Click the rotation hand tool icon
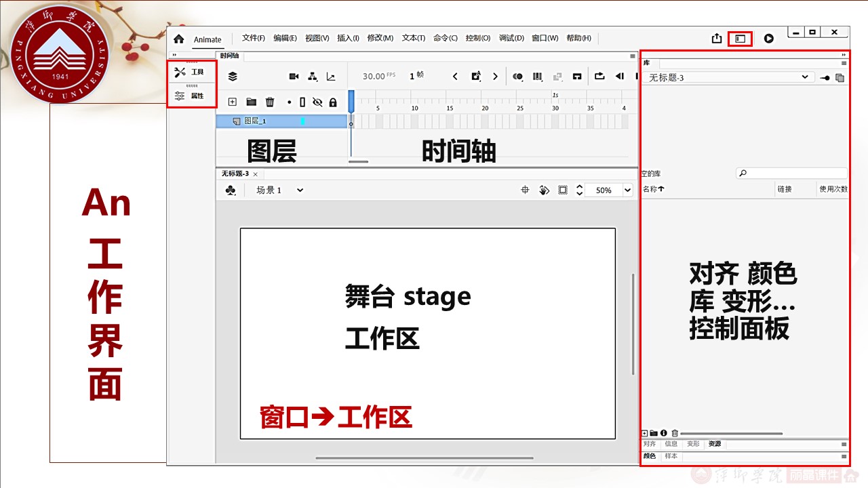Viewport: 868px width, 488px height. coord(544,190)
